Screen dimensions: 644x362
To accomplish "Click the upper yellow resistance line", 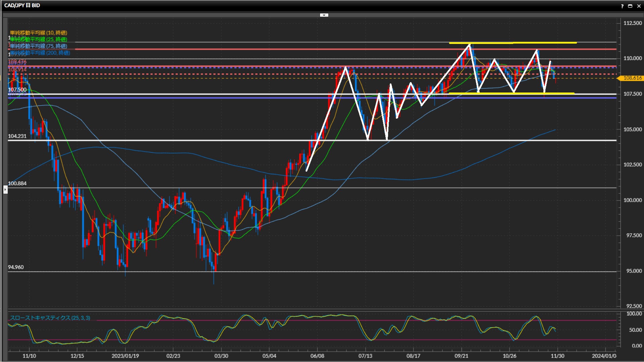I will point(543,43).
